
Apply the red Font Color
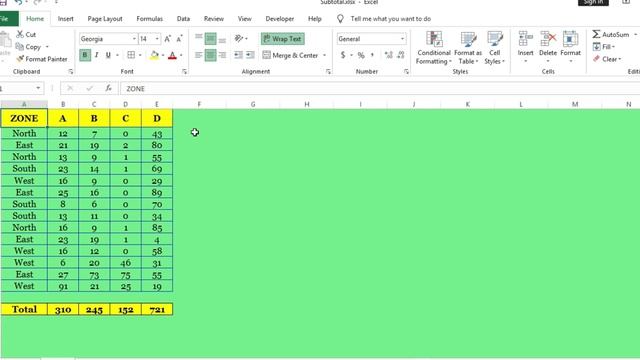(x=172, y=55)
